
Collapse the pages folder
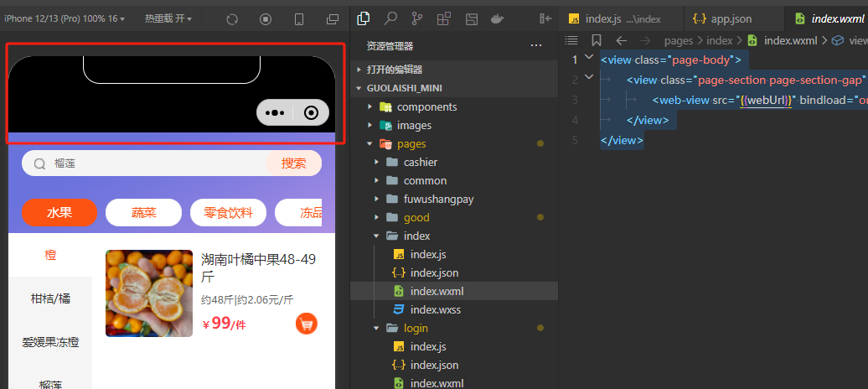(x=454, y=143)
